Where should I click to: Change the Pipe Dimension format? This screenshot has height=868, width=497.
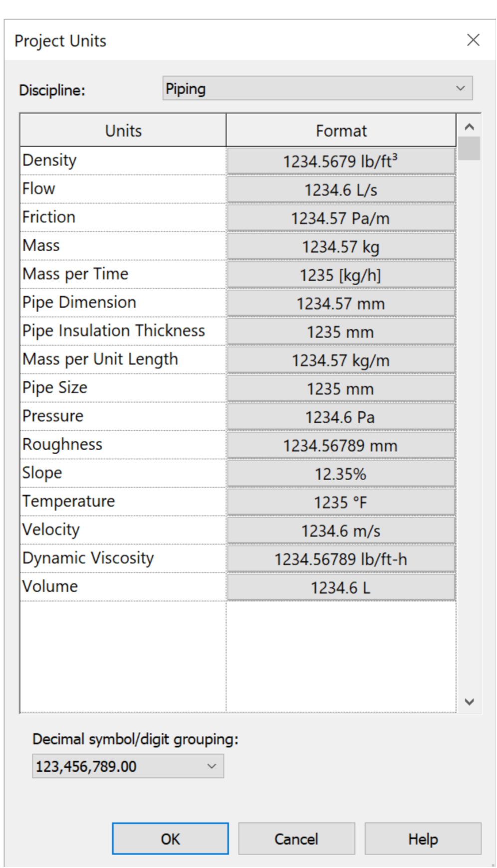tap(341, 303)
